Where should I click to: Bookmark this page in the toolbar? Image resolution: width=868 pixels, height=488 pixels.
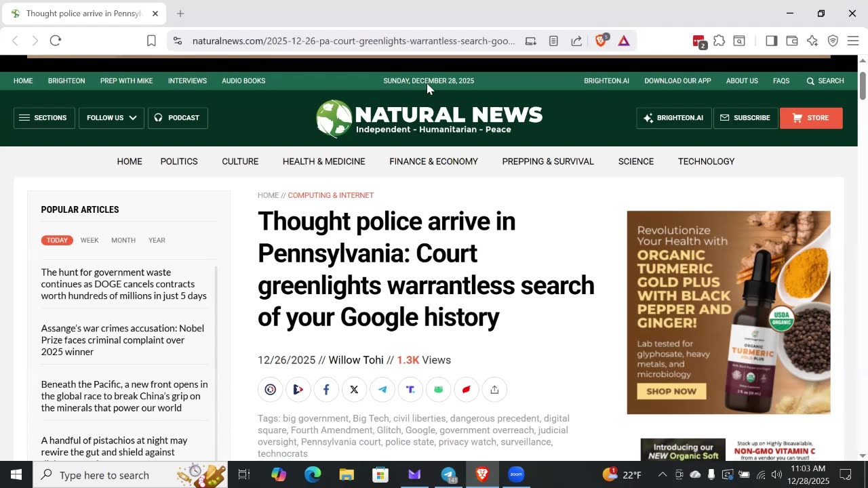pos(151,41)
